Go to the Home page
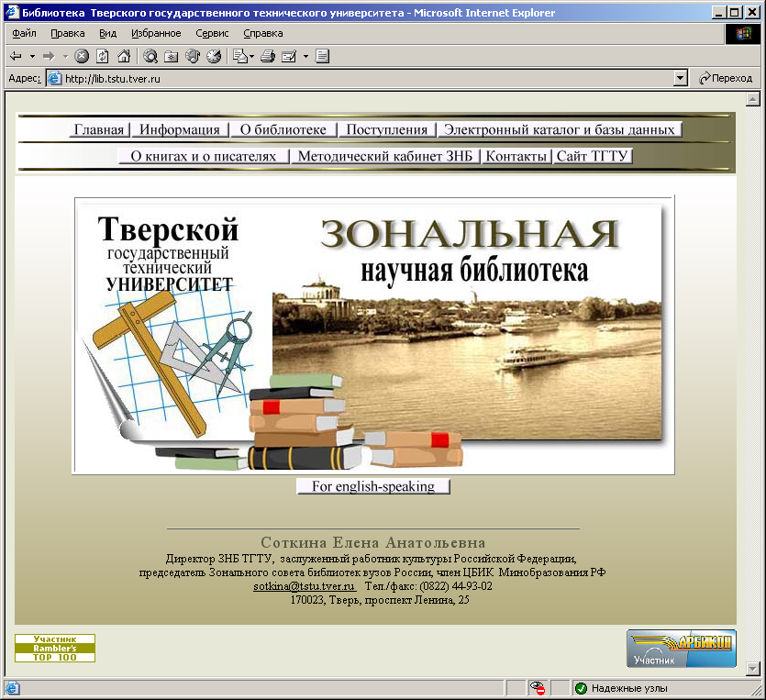Image resolution: width=766 pixels, height=700 pixels. pyautogui.click(x=124, y=56)
